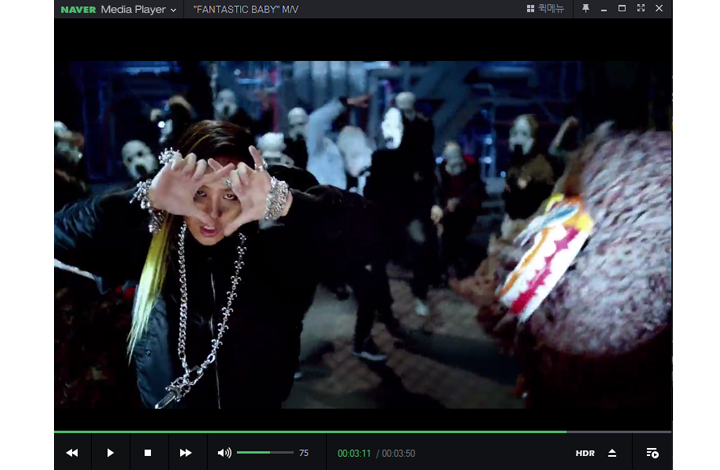Stop the video playback
This screenshot has width=720, height=470.
[148, 453]
